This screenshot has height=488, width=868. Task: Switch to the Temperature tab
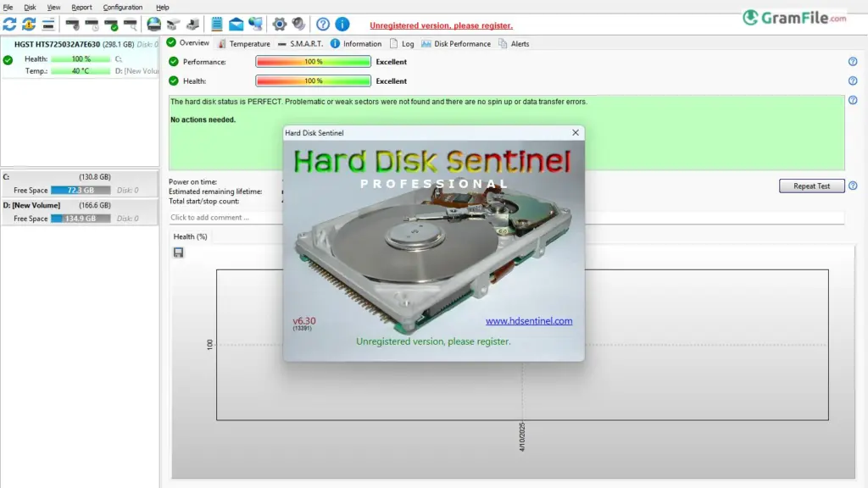tap(244, 43)
